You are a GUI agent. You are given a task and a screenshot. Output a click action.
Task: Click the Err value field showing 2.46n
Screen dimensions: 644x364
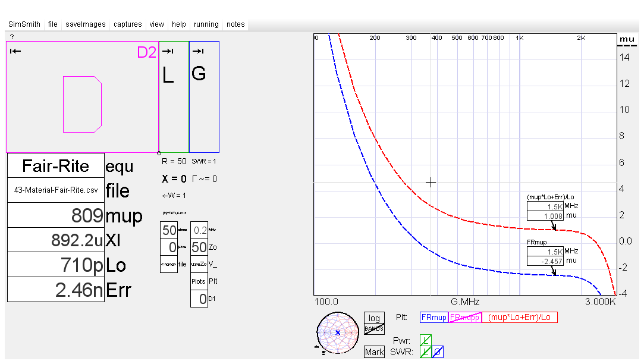[x=56, y=290]
